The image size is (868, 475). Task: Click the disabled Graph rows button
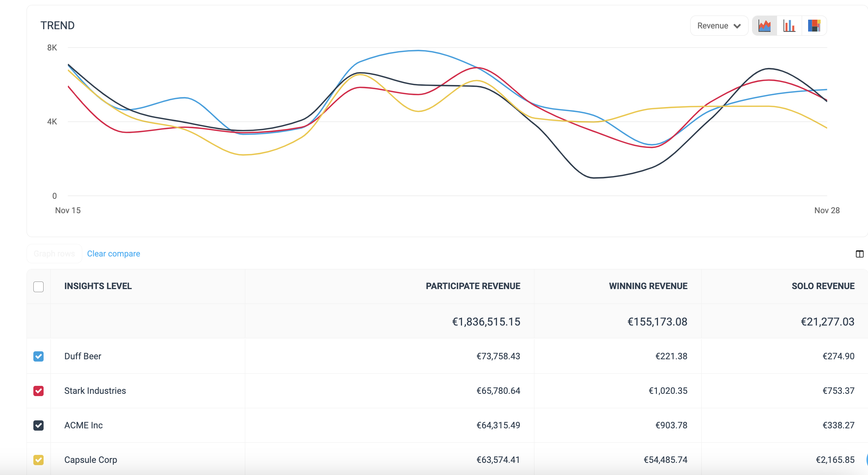pyautogui.click(x=54, y=254)
